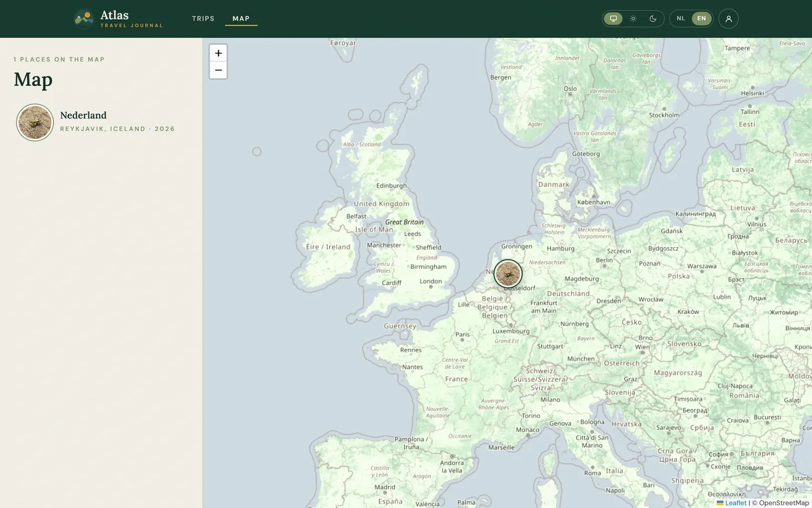
Task: Click the Madrid label on the map
Action: tap(385, 487)
